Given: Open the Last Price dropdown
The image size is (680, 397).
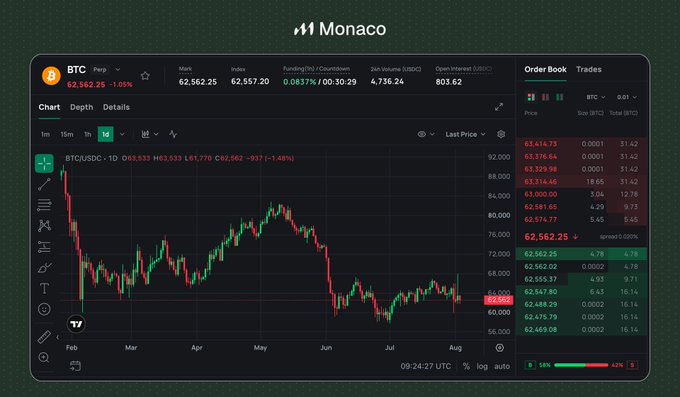Looking at the screenshot, I should 465,134.
